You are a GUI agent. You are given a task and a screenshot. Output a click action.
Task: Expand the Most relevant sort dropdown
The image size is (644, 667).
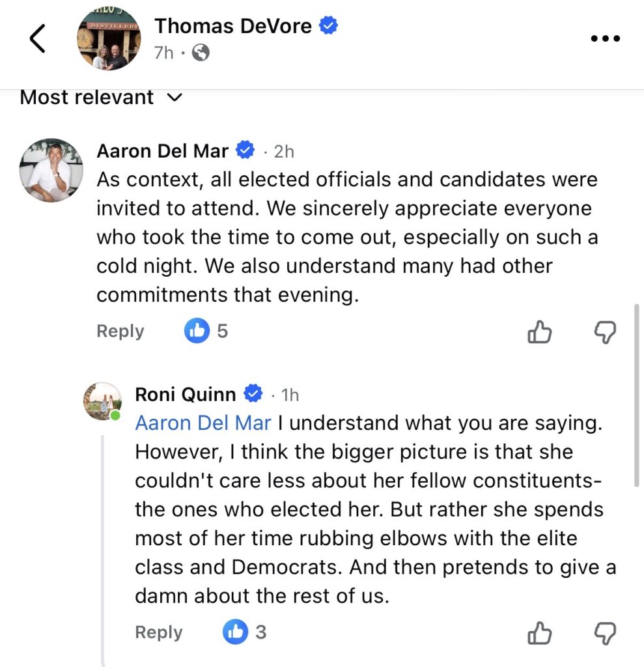[100, 98]
